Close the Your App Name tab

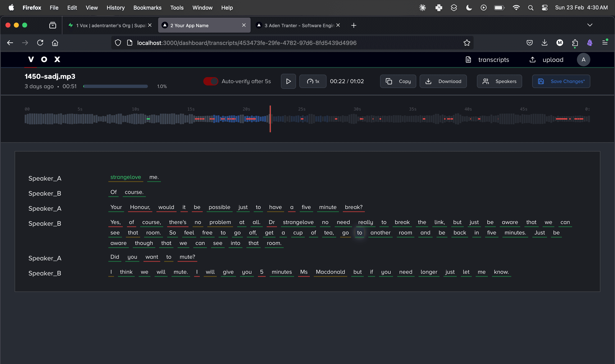click(244, 25)
